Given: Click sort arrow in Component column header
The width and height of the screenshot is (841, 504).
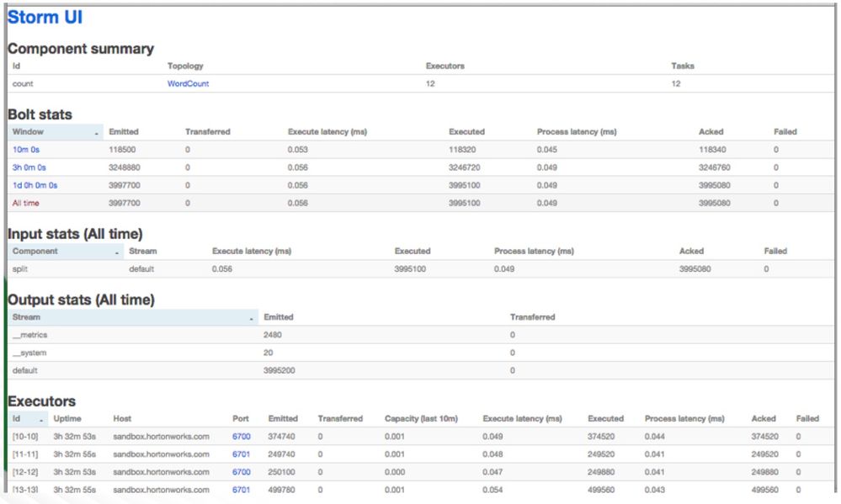Looking at the screenshot, I should pos(117,252).
